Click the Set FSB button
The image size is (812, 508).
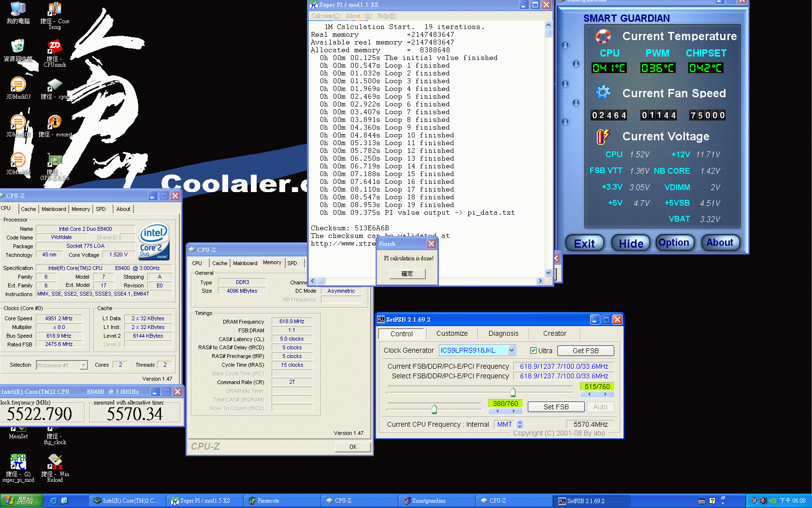pos(556,407)
